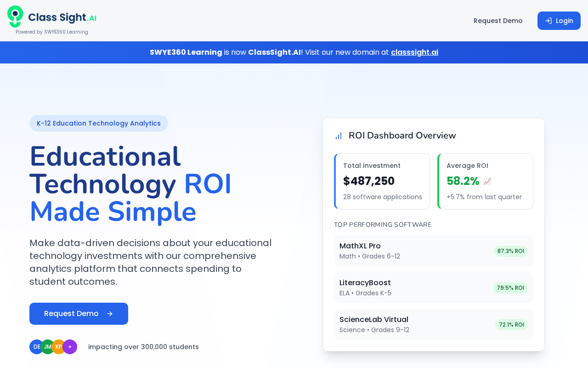Screen dimensions: 588x368
Task: Click the large Request Demo hero button
Action: 79,314
